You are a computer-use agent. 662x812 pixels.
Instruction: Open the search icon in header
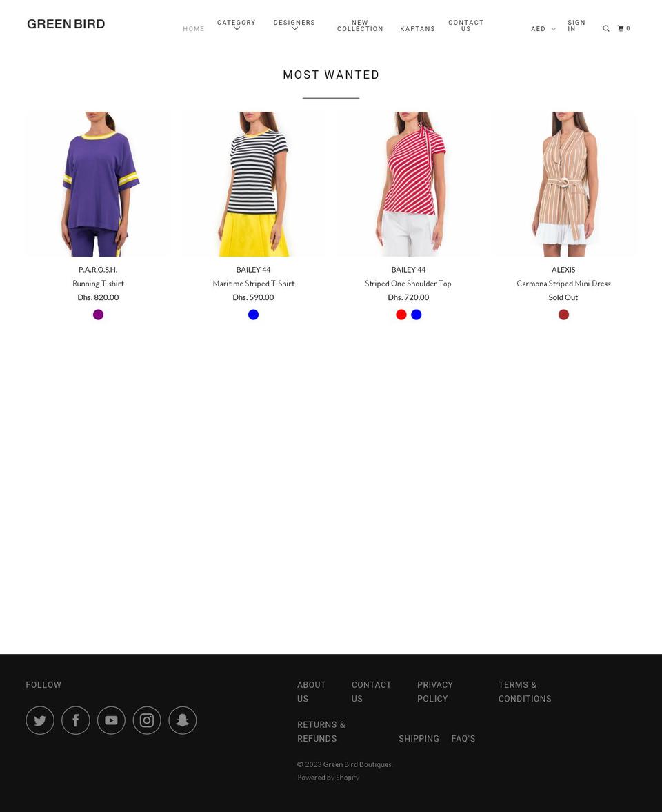(x=605, y=28)
